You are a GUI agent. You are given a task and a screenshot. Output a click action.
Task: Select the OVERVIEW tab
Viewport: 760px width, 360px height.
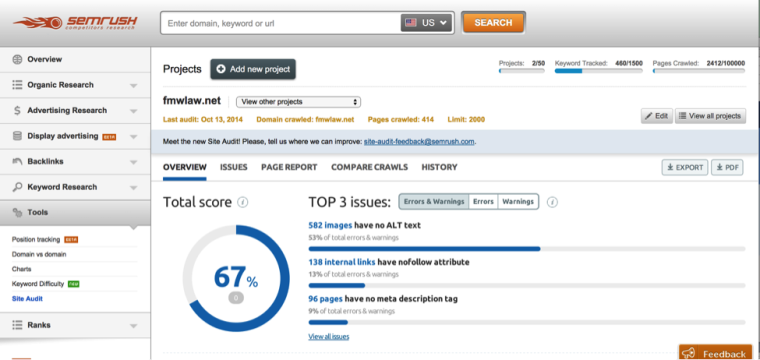point(185,167)
